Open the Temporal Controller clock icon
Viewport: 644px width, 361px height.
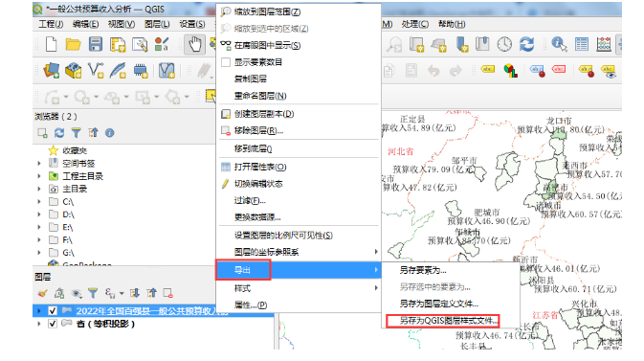504,44
